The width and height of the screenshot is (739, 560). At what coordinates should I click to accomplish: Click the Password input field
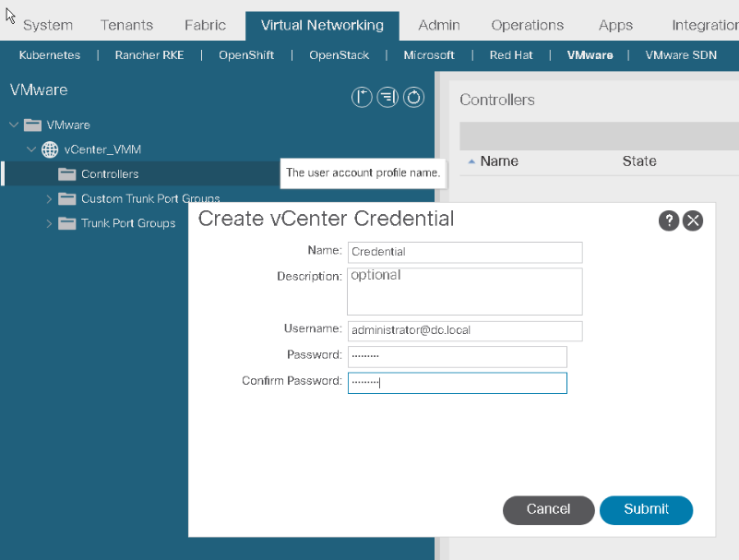[x=458, y=357]
